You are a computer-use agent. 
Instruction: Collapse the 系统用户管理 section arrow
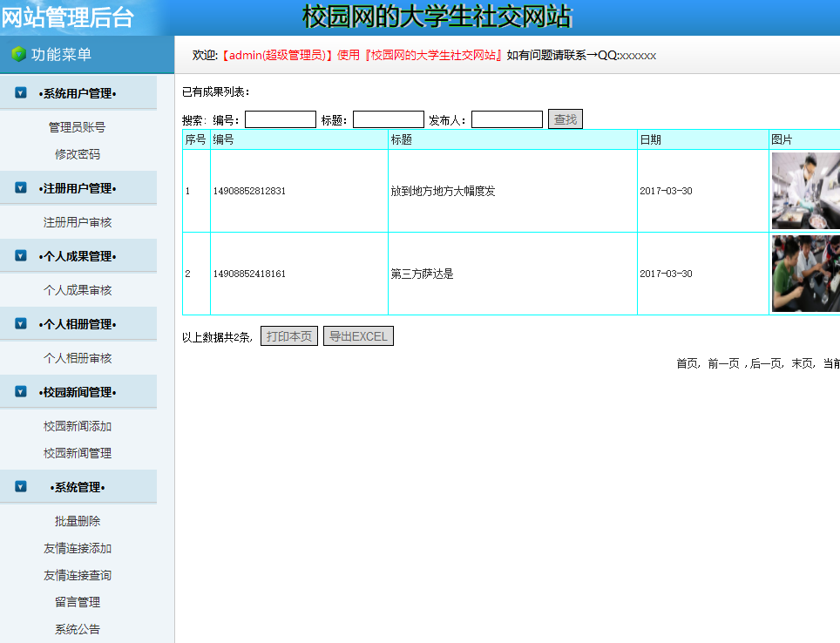coord(20,92)
